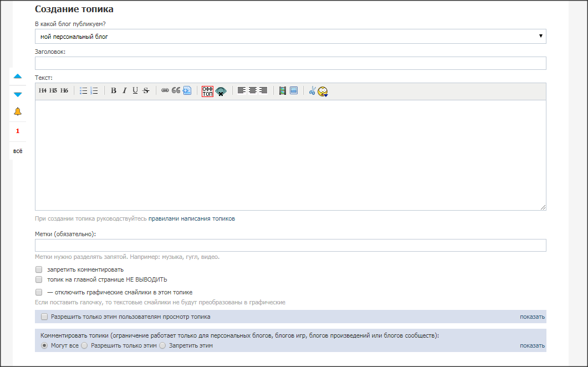Image resolution: width=588 pixels, height=367 pixels.
Task: Toggle bold text formatting
Action: [x=114, y=91]
